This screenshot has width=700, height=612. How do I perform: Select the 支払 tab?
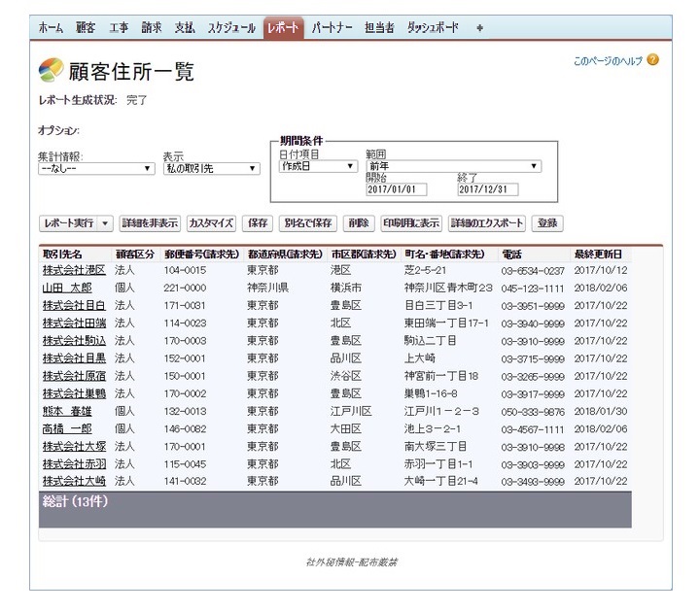click(x=185, y=28)
